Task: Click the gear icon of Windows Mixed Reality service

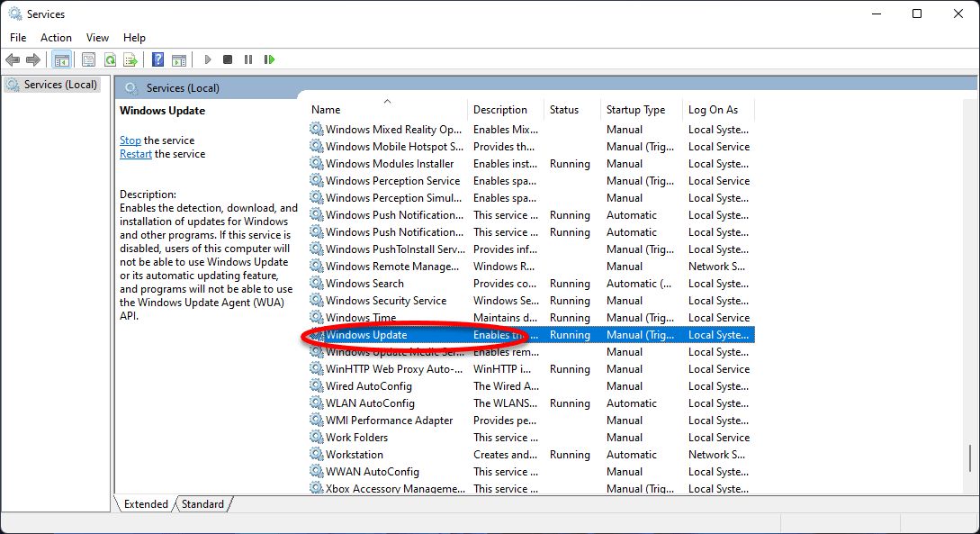Action: click(x=316, y=130)
